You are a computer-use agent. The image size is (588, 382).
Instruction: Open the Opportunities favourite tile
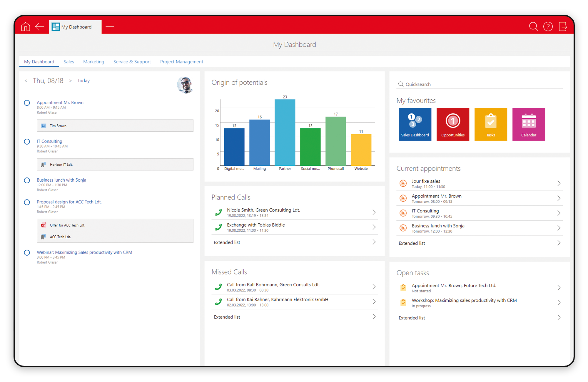coord(453,124)
